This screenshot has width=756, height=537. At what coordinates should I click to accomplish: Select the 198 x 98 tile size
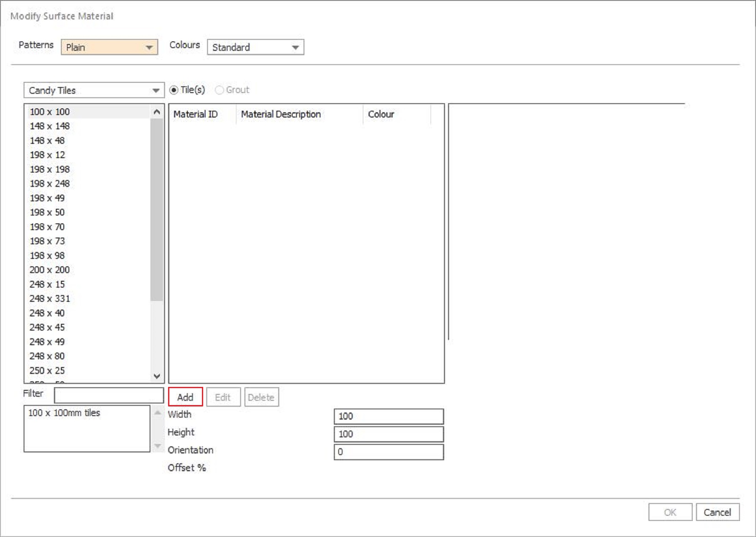tap(88, 256)
